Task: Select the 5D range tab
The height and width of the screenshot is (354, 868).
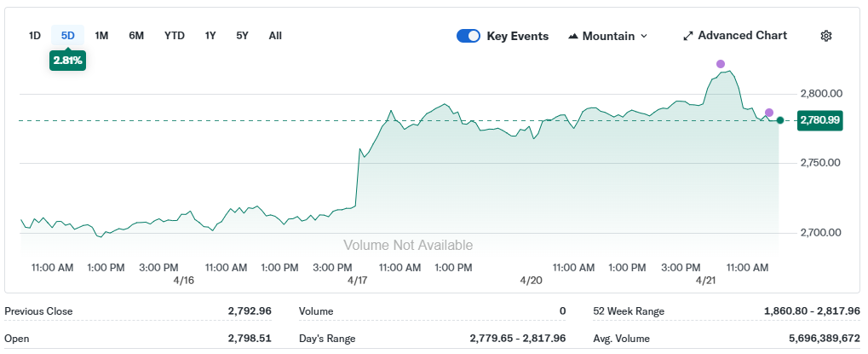Action: (68, 36)
